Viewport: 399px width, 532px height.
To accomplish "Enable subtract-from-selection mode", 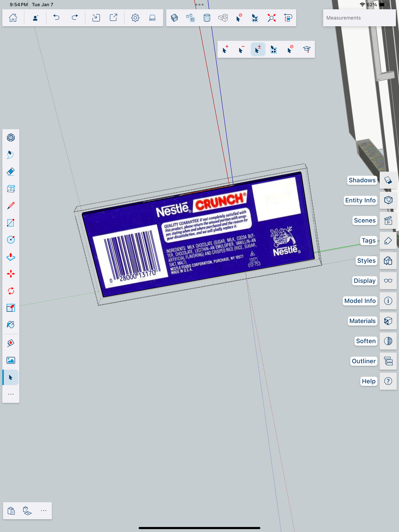I will coord(241,49).
